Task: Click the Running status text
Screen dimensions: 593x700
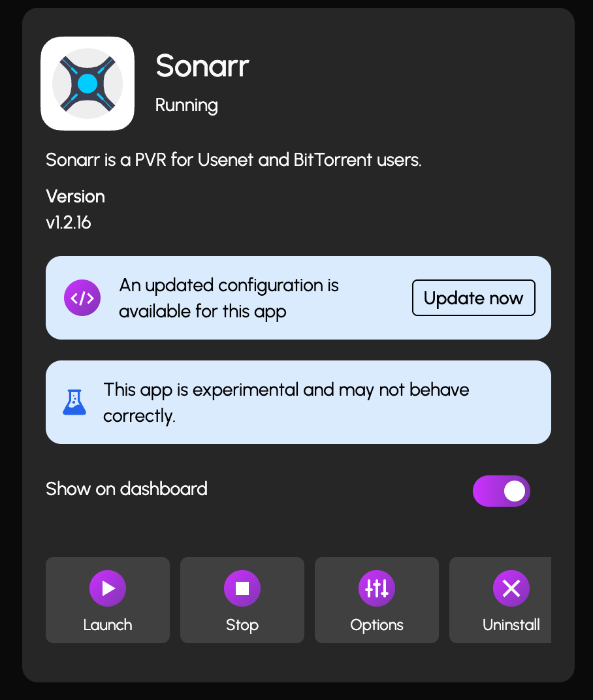Action: click(x=187, y=105)
